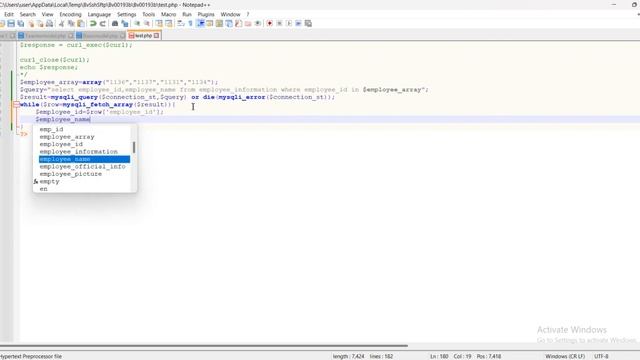This screenshot has width=640, height=360.
Task: Open the Run menu
Action: coord(187,14)
